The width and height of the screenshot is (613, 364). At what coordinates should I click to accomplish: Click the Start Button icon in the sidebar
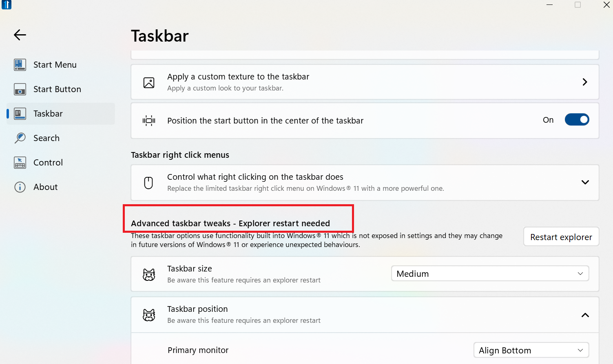pyautogui.click(x=20, y=89)
